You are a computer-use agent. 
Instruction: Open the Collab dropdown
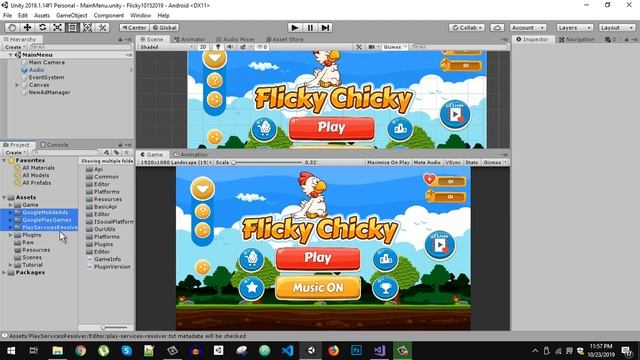[x=467, y=27]
